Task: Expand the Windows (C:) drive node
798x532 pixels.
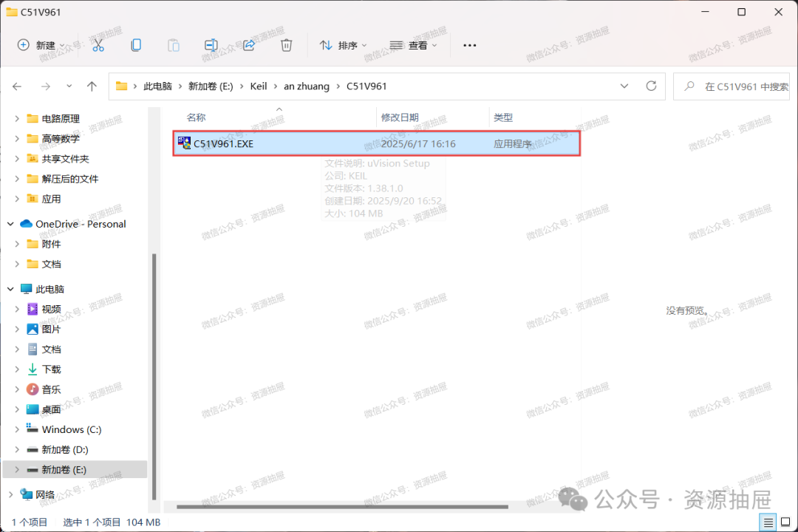Action: tap(17, 429)
